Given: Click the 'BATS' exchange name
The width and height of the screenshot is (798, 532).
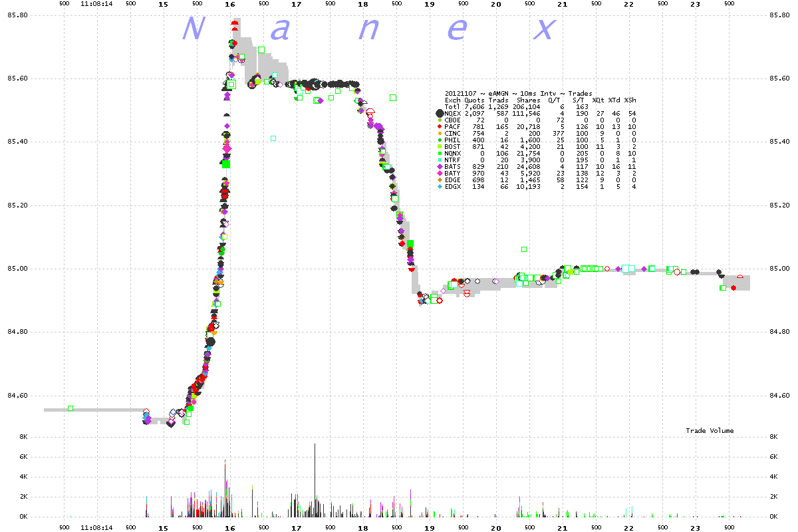Looking at the screenshot, I should coord(452,166).
